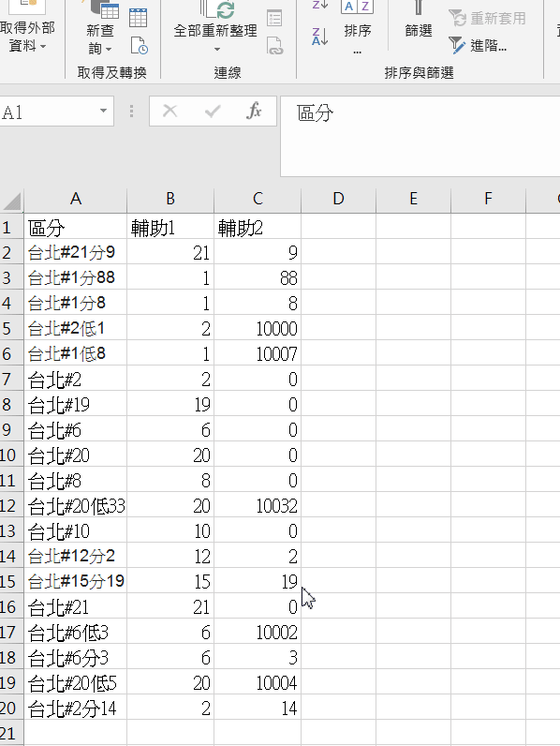560x746 pixels.
Task: Click cell 台北#1分8
Action: (76, 303)
